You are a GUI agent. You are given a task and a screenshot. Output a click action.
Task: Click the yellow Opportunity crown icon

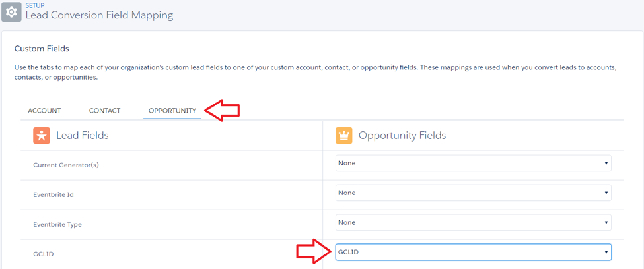point(343,135)
